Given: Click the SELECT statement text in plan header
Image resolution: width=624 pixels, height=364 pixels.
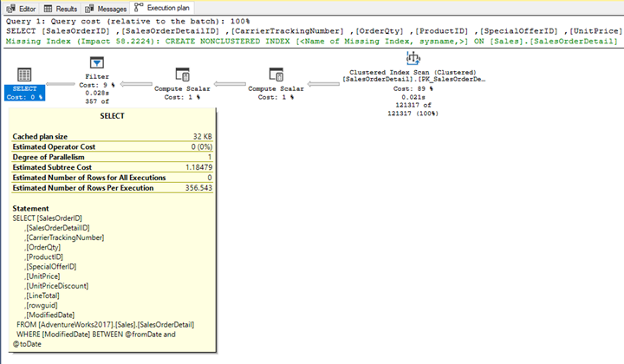Looking at the screenshot, I should point(314,31).
